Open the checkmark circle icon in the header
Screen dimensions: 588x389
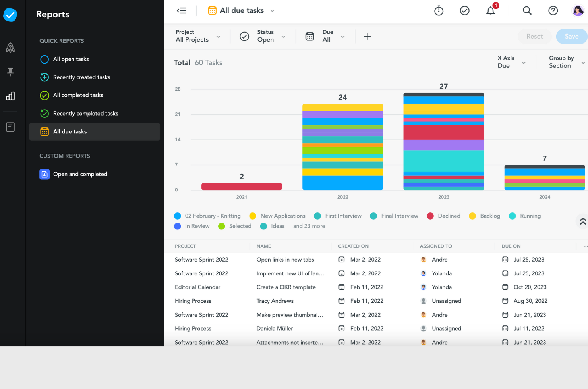tap(464, 11)
